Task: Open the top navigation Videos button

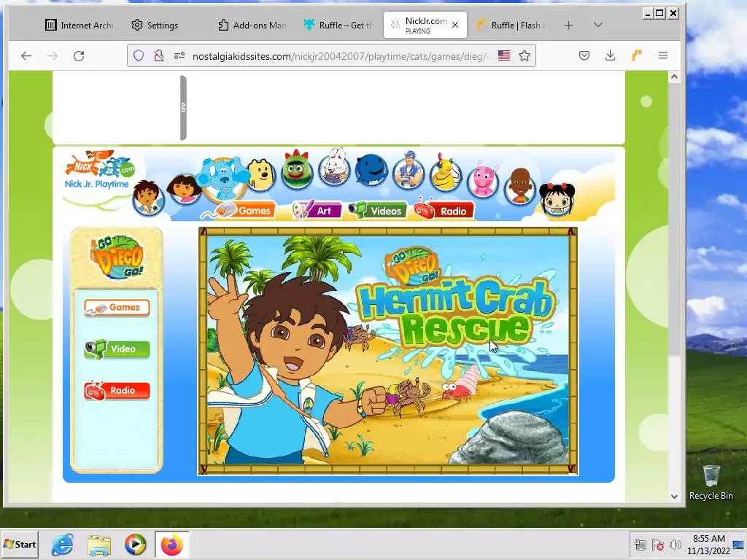Action: click(378, 211)
